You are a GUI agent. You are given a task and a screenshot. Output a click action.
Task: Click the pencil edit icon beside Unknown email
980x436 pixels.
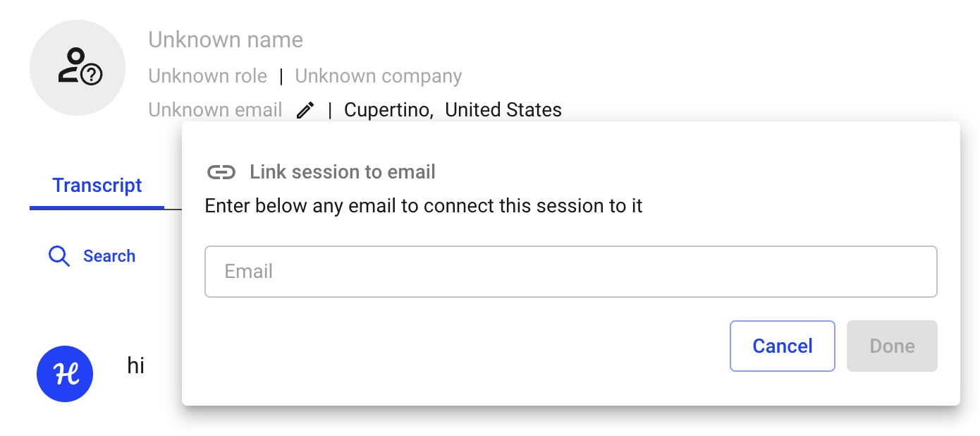point(305,111)
